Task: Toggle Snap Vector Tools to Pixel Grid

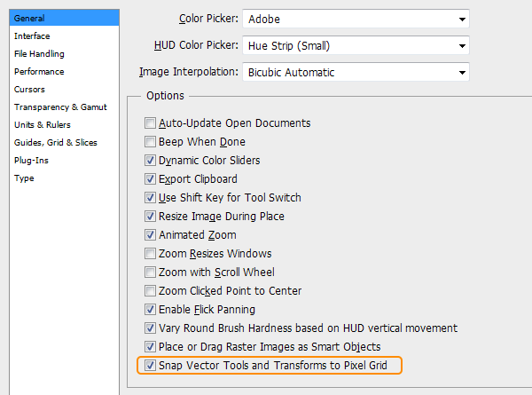Action: tap(151, 365)
